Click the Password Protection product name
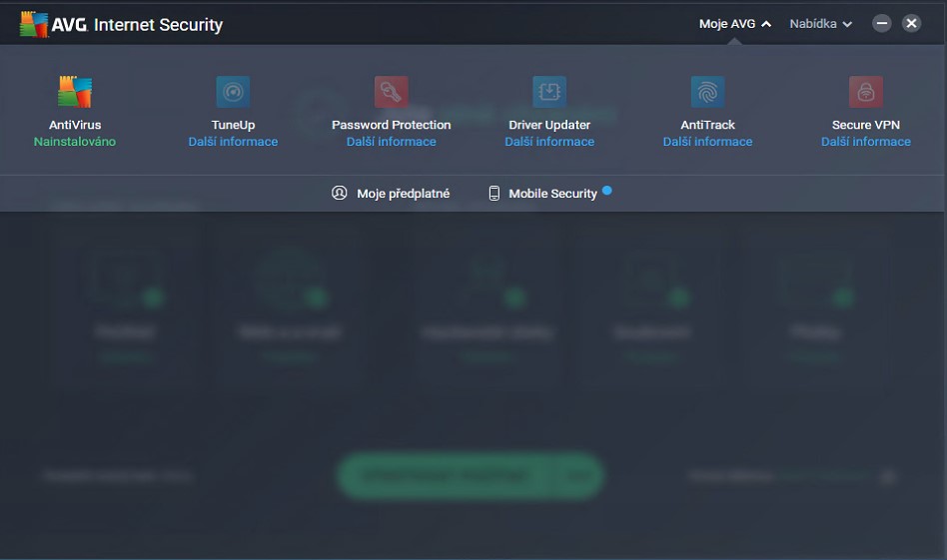This screenshot has height=560, width=947. pyautogui.click(x=392, y=125)
